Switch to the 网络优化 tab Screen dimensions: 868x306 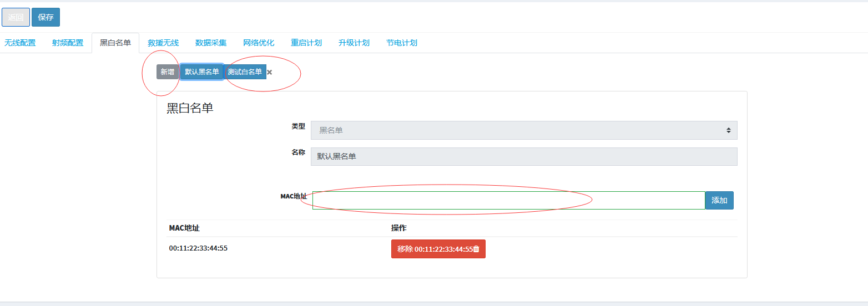pyautogui.click(x=259, y=43)
